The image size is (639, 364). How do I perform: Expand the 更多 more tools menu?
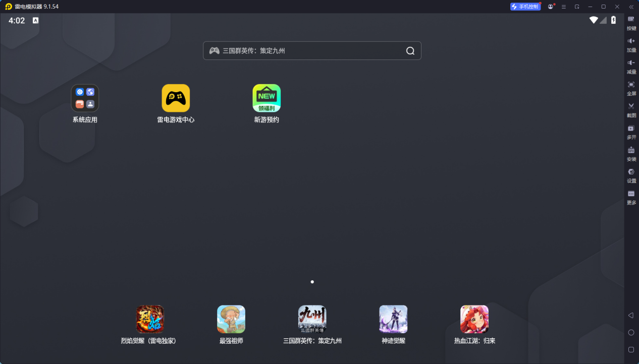pos(631,194)
